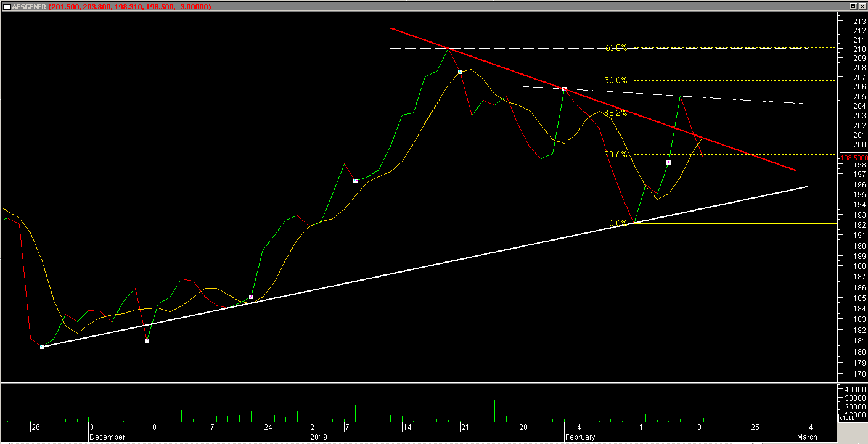The image size is (868, 444).
Task: Click the x1000 volume scale label
Action: 847,418
